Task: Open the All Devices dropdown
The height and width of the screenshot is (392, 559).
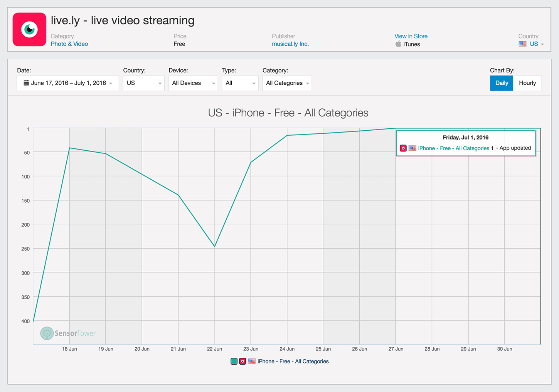Action: [193, 83]
